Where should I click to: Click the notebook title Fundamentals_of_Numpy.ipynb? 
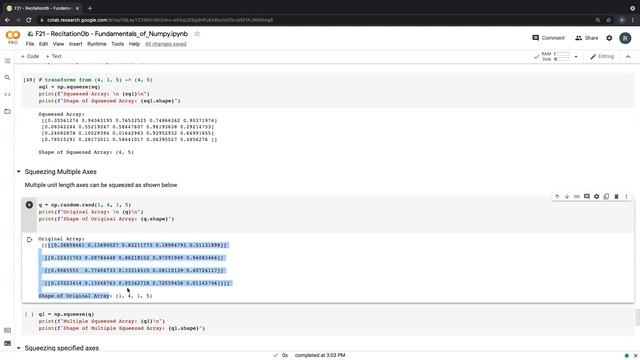pos(111,34)
